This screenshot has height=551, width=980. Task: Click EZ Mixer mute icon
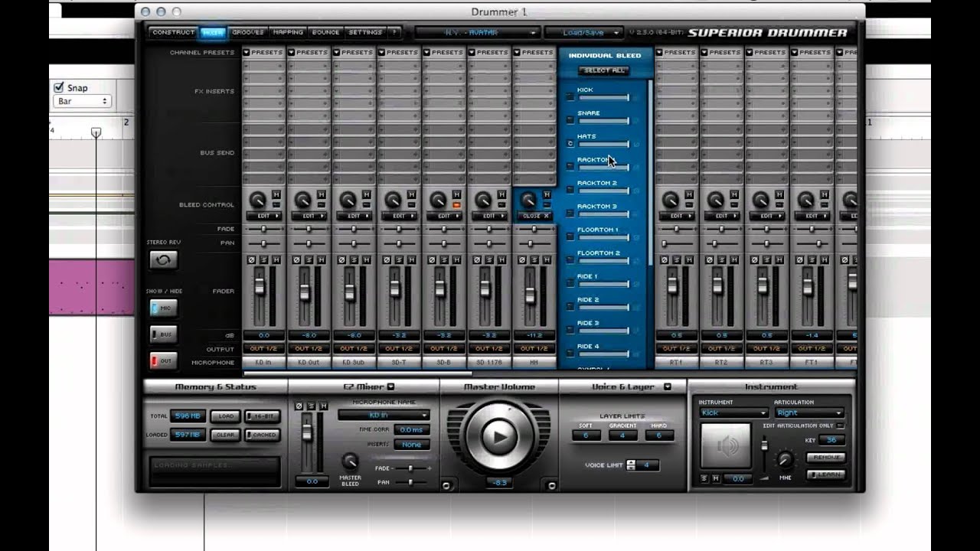[323, 406]
